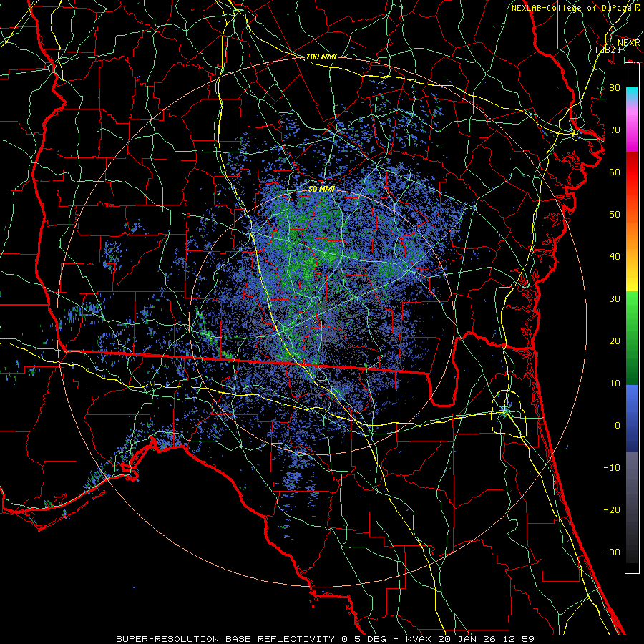Screen dimensions: 644x644
Task: Click the 20 value on the dBZ scale
Action: tap(615, 341)
